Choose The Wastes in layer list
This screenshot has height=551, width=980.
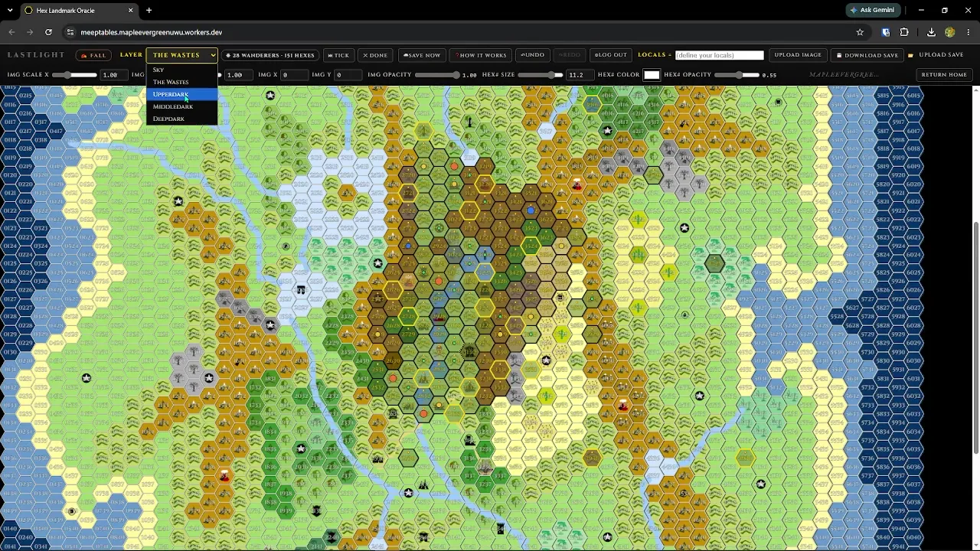181,82
